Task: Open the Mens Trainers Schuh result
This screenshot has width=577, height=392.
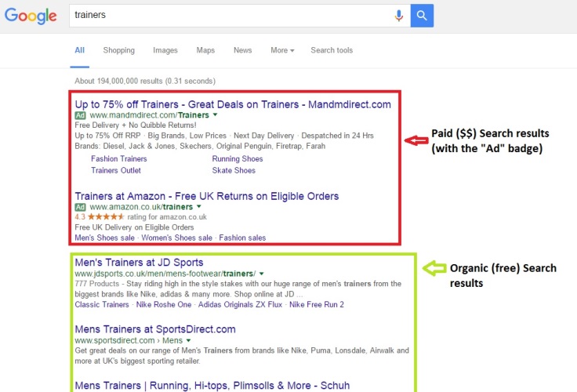Action: (212, 386)
